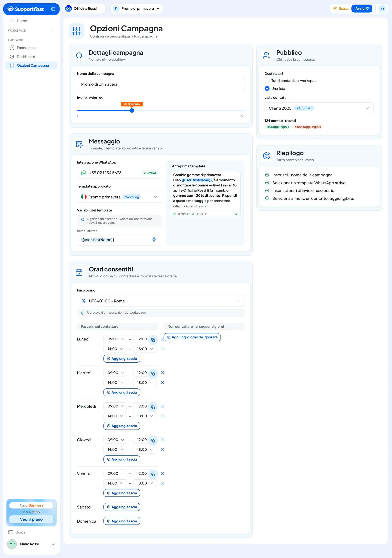
Task: Remove Martedì 09:00–12:00 slot
Action: [163, 373]
